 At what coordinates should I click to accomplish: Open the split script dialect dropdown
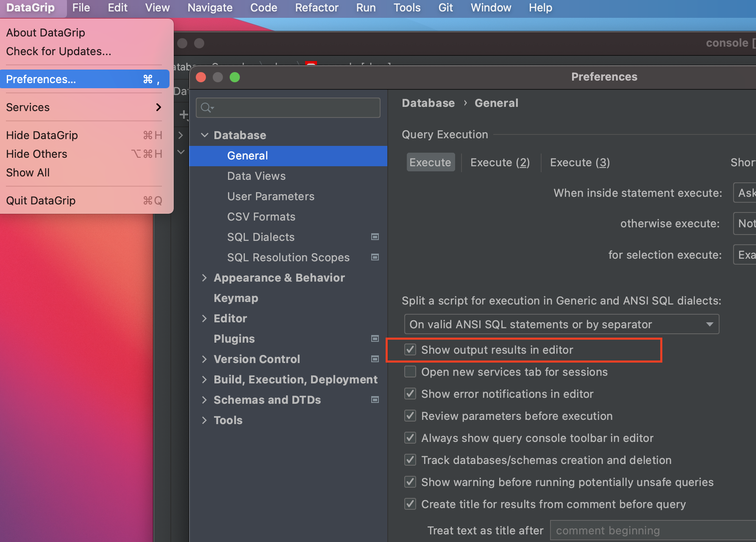(x=561, y=324)
